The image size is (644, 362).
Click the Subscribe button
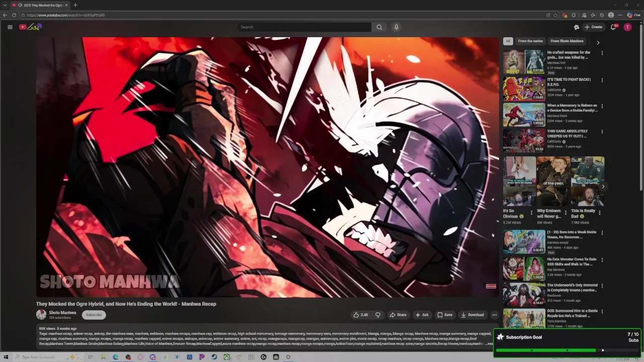94,315
